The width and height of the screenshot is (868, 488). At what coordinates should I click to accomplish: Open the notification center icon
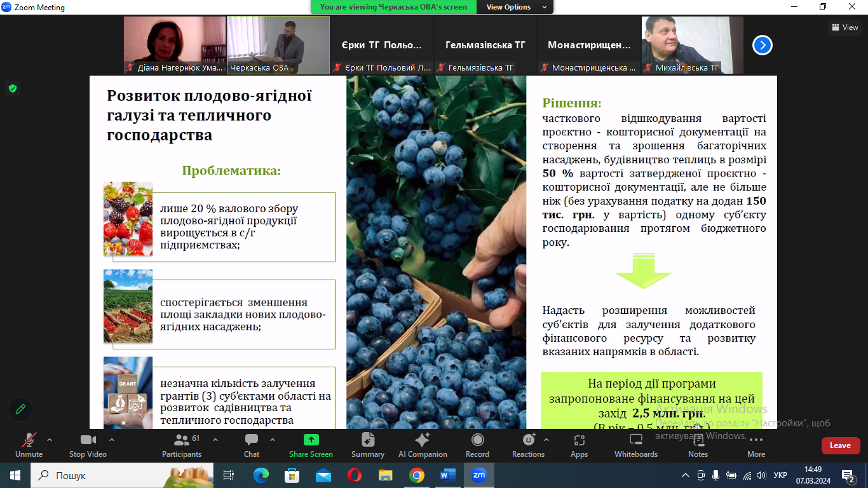pos(848,475)
